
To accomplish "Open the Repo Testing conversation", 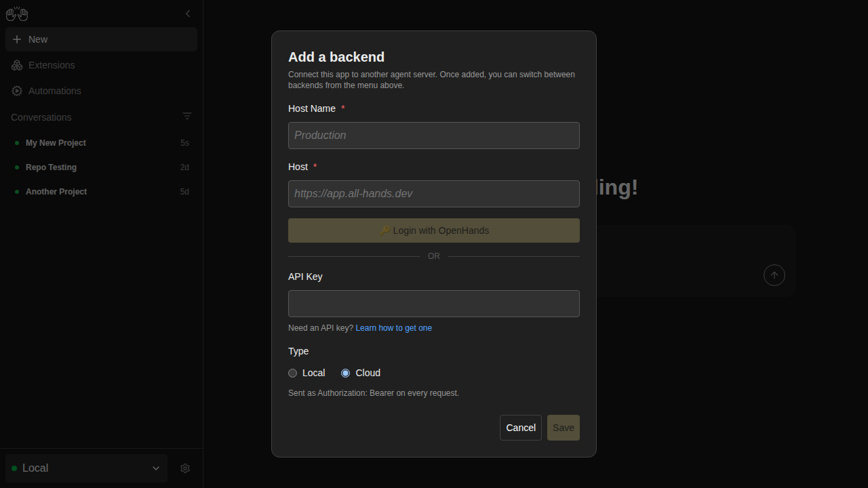I will tap(101, 167).
